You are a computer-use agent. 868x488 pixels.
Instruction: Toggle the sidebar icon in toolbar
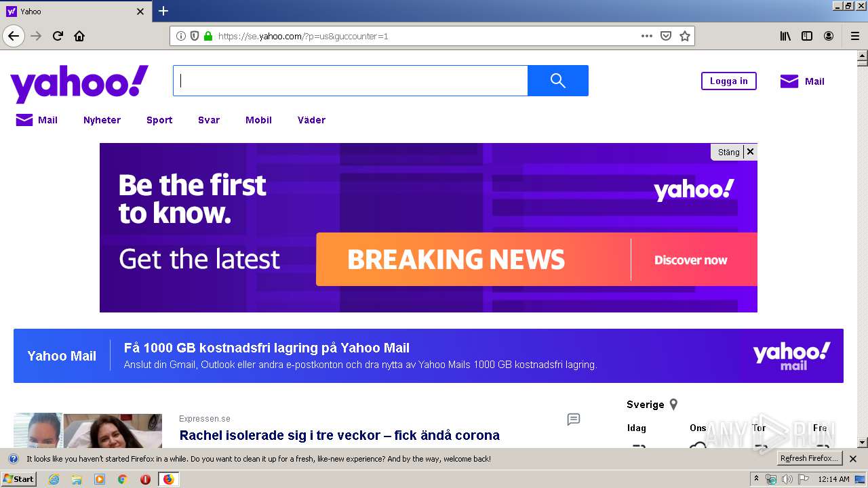click(x=807, y=36)
